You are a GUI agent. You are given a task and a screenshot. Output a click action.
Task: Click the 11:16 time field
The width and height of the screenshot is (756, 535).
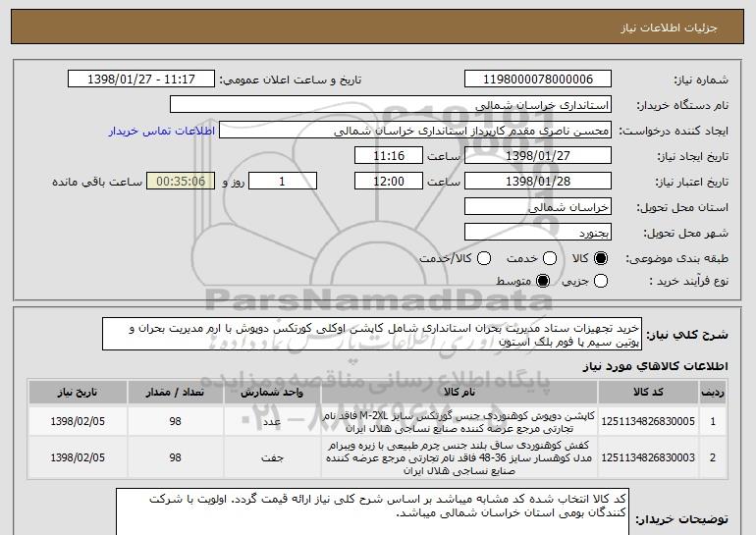point(389,156)
